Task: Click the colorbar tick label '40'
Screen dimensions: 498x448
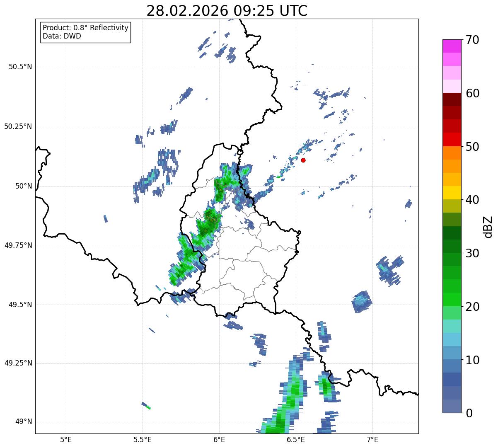Action: pyautogui.click(x=472, y=200)
